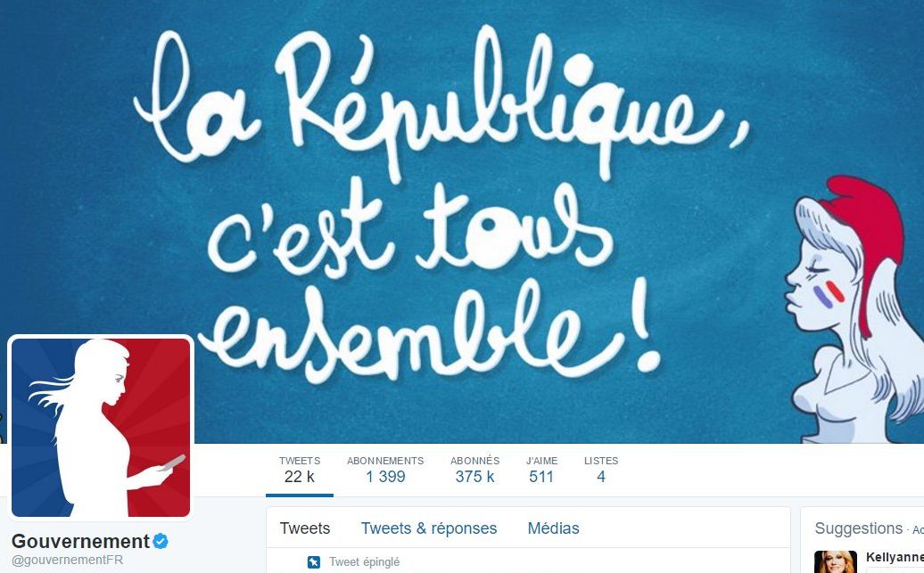
Task: Switch to the Tweets tab
Action: click(305, 528)
